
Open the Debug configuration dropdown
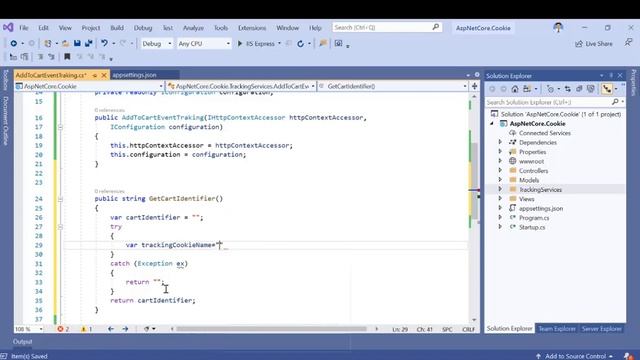click(x=157, y=44)
